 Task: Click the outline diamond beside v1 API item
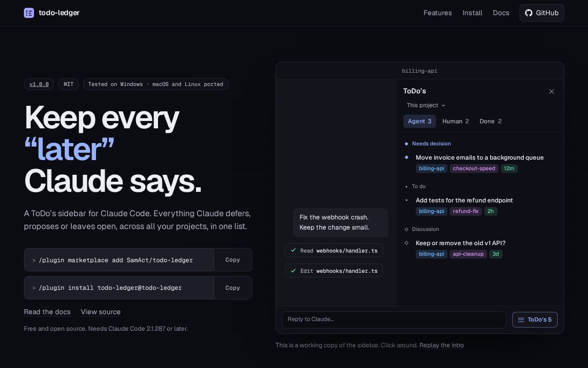click(x=406, y=243)
